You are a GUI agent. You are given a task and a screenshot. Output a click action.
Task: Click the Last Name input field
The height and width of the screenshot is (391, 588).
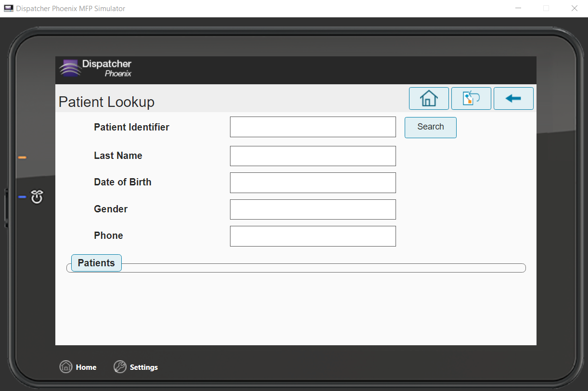pyautogui.click(x=313, y=156)
